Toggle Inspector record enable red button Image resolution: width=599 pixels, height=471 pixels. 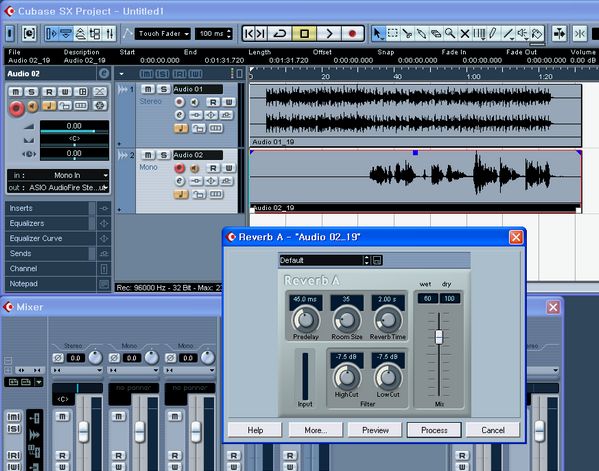[16, 108]
